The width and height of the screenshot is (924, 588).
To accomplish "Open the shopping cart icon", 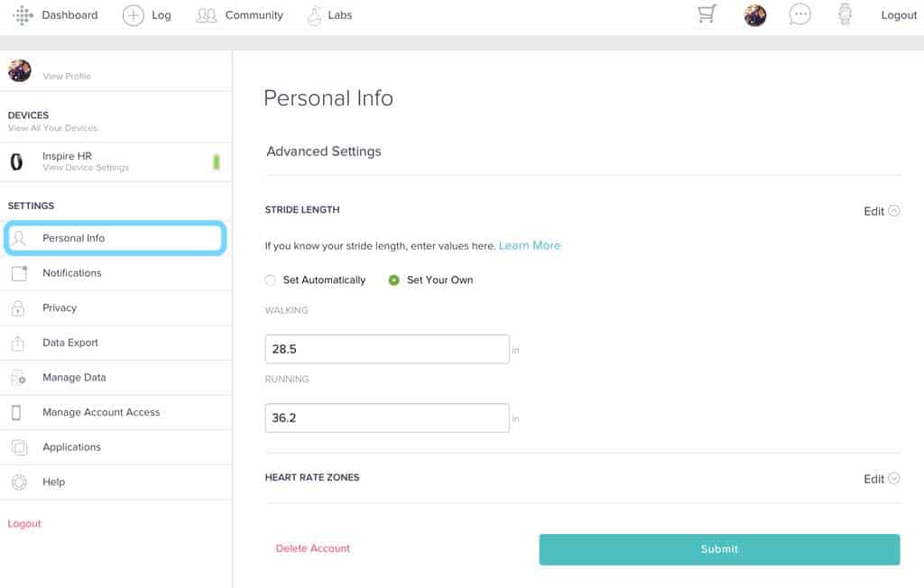I will [x=707, y=14].
